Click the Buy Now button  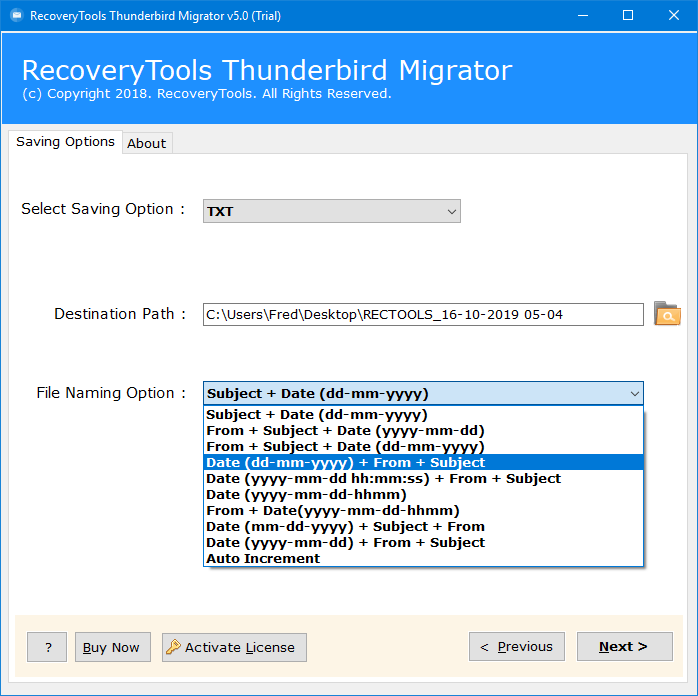(113, 647)
